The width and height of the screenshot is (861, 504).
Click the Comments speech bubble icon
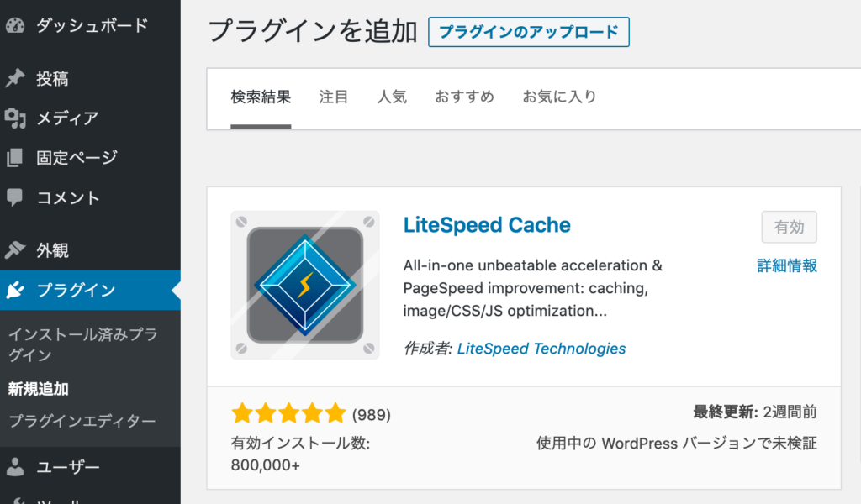(15, 198)
